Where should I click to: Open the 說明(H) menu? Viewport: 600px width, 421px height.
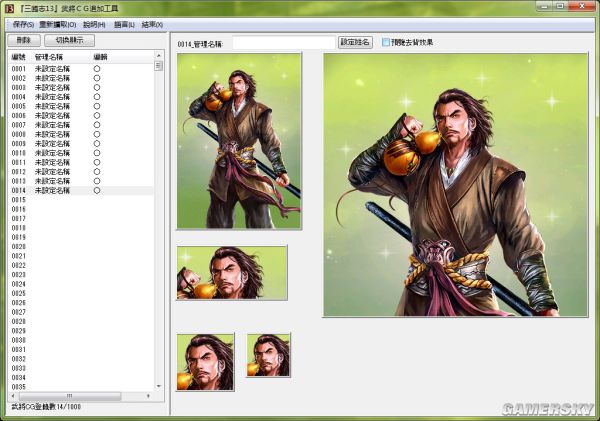[94, 24]
